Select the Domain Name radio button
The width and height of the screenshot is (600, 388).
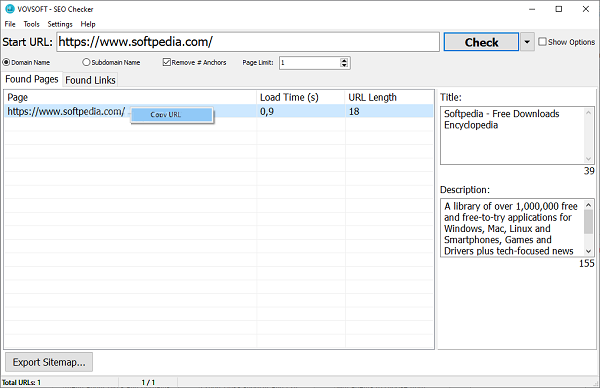tap(7, 62)
